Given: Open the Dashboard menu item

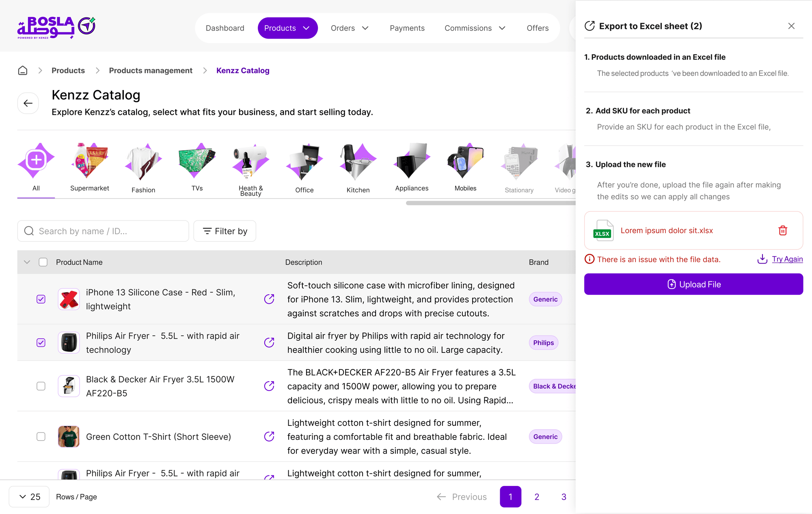Looking at the screenshot, I should [x=225, y=28].
